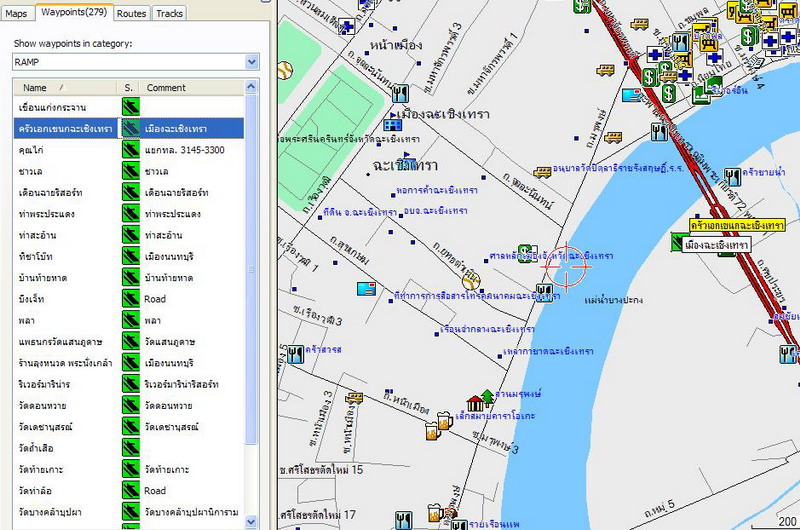Image resolution: width=800 pixels, height=530 pixels.
Task: Open the Tracks tab
Action: 170,13
